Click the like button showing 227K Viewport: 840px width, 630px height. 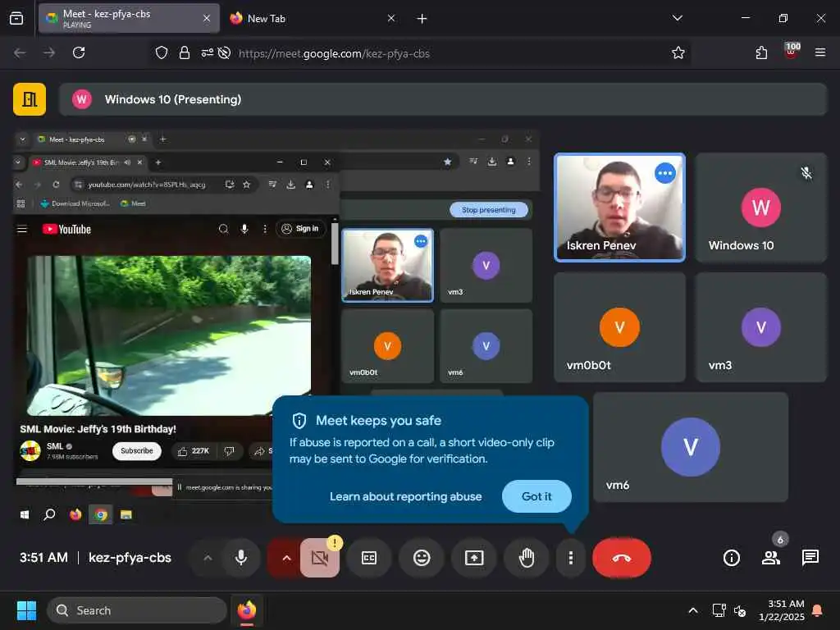(x=193, y=452)
